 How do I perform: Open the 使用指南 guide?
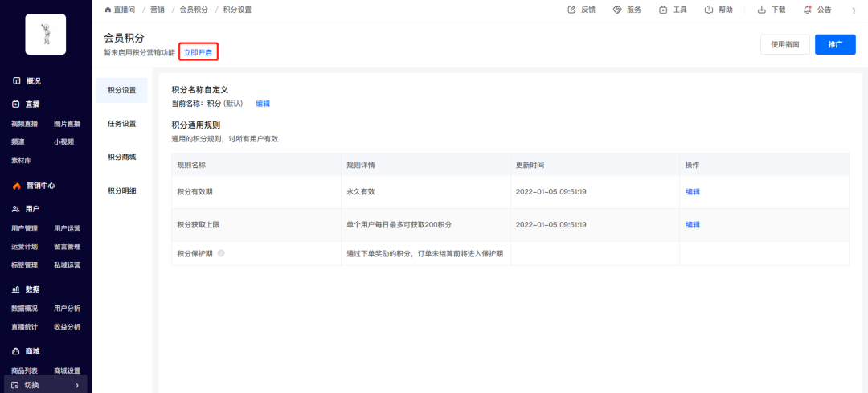(784, 45)
